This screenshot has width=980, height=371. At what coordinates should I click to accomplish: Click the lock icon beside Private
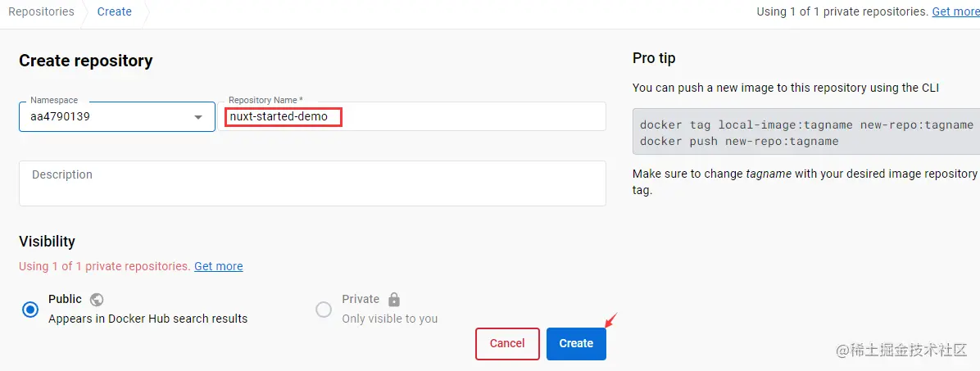click(x=394, y=300)
